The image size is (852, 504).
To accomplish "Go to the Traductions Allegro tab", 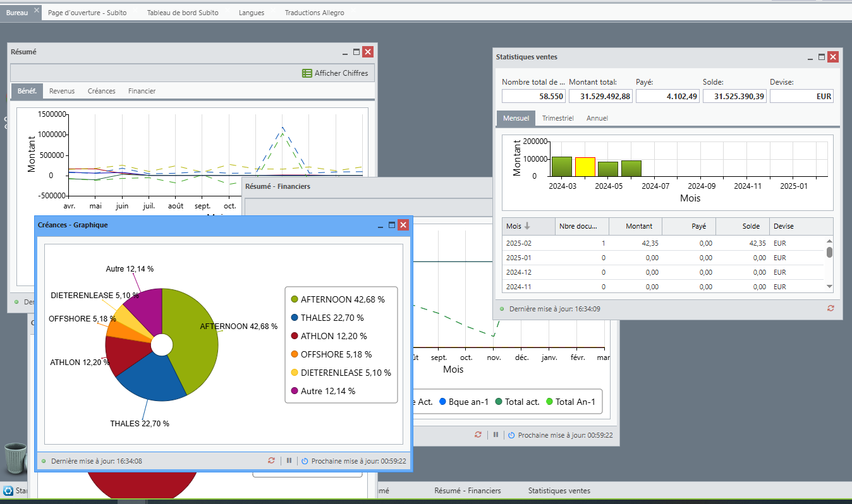I will (315, 13).
